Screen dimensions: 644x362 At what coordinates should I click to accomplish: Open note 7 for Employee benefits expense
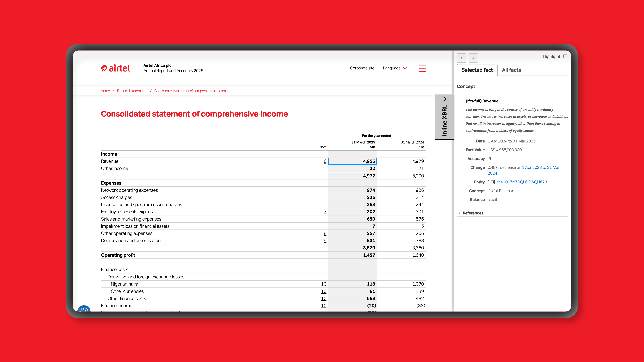[x=325, y=212]
